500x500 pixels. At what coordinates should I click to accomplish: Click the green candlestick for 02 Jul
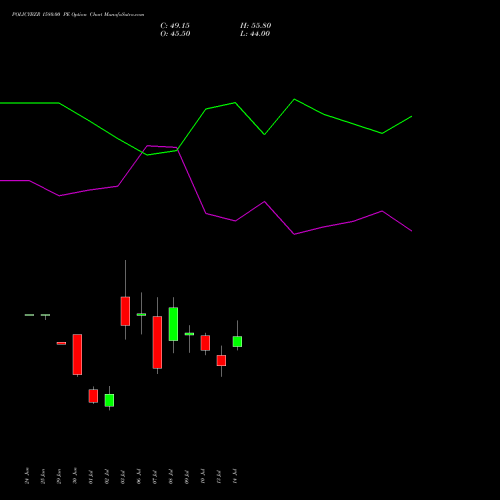(109, 400)
